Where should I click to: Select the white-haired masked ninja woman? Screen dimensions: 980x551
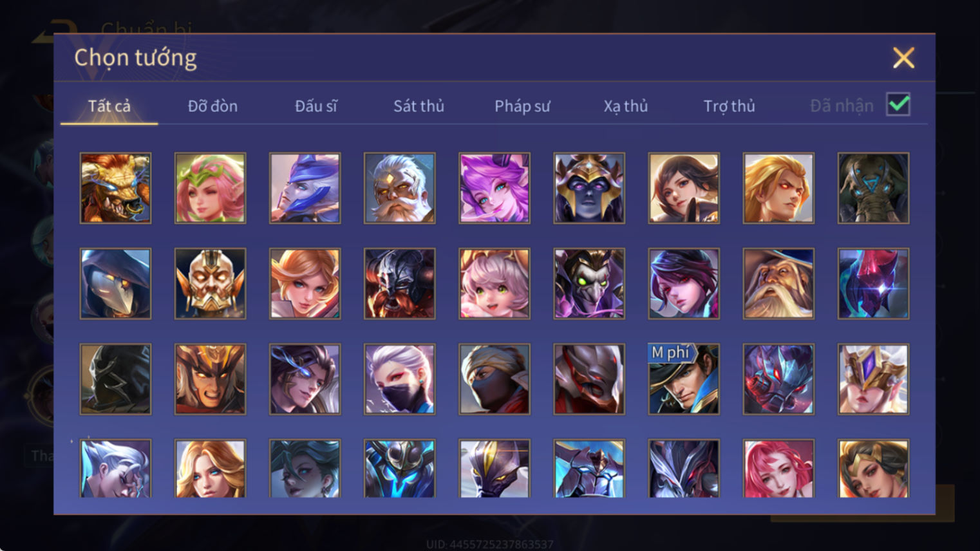pos(400,379)
